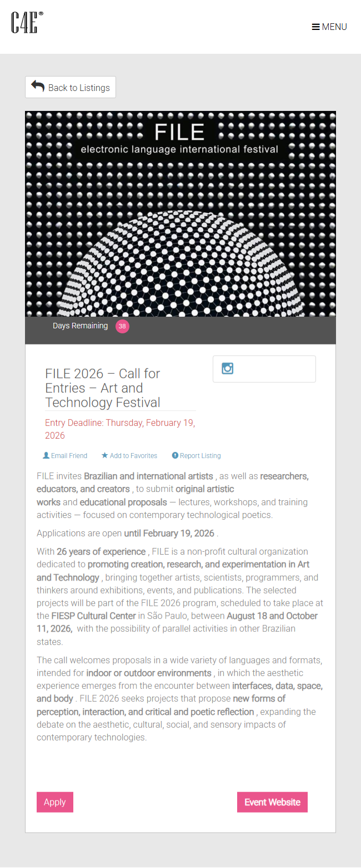361x868 pixels.
Task: Click the MENU label
Action: [334, 27]
